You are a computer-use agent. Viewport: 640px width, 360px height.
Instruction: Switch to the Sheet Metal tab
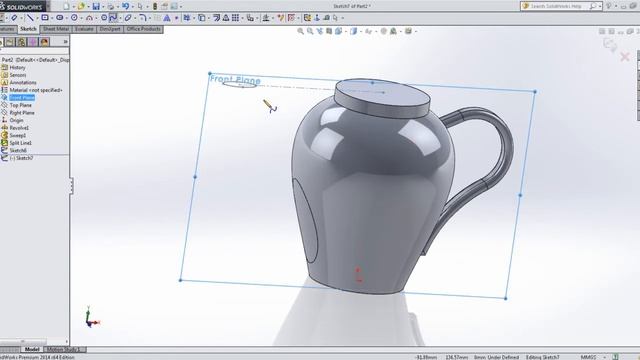56,29
